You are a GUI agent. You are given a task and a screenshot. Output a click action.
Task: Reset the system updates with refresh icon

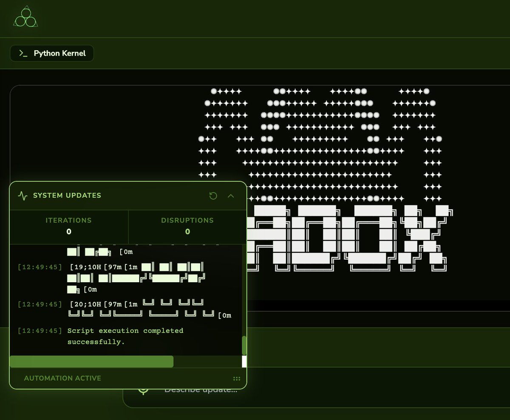(213, 196)
